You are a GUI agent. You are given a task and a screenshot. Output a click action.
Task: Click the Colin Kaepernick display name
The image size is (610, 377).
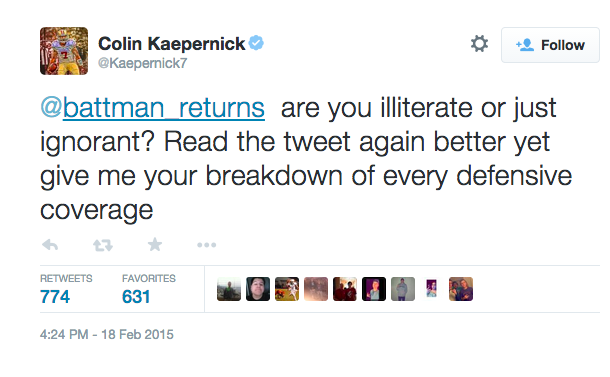(x=172, y=44)
